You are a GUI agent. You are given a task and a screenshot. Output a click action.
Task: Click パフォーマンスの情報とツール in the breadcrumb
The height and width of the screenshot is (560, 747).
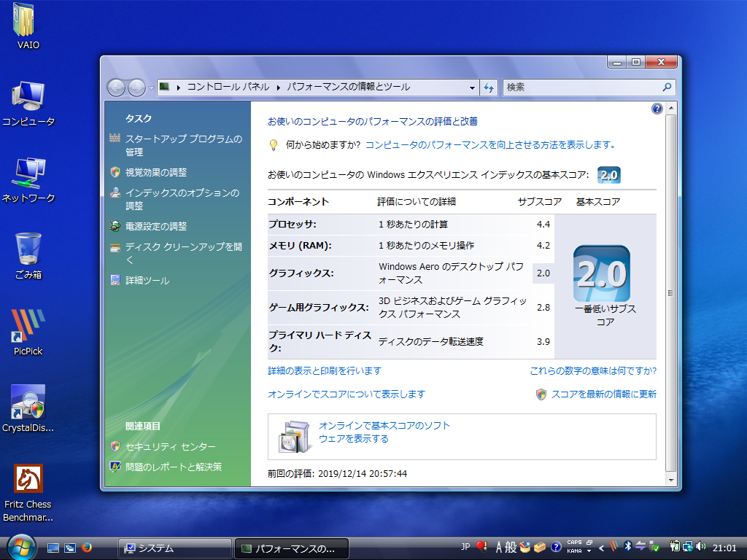[x=348, y=87]
